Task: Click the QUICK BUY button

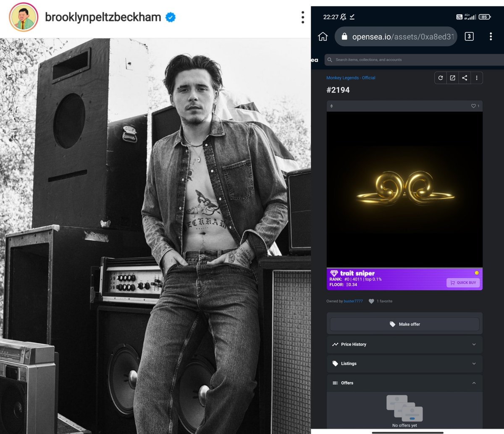Action: [463, 282]
